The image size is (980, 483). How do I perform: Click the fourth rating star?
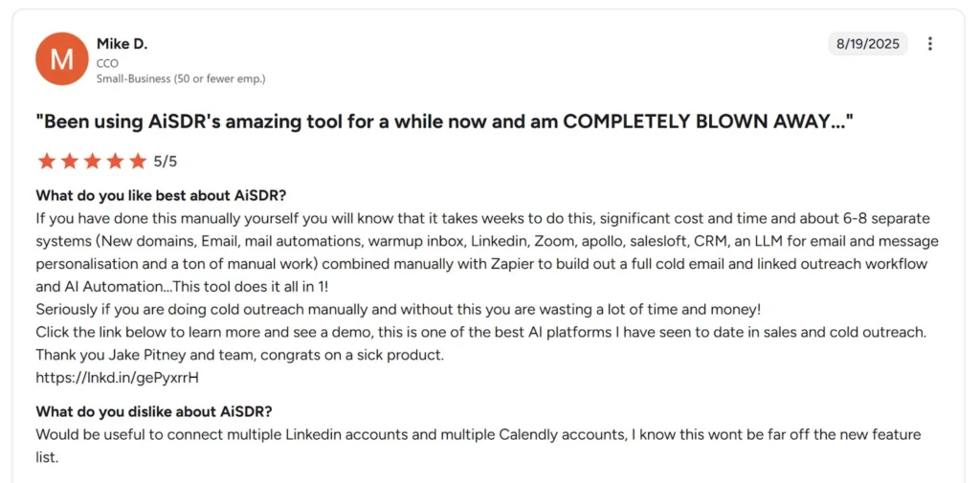point(115,161)
